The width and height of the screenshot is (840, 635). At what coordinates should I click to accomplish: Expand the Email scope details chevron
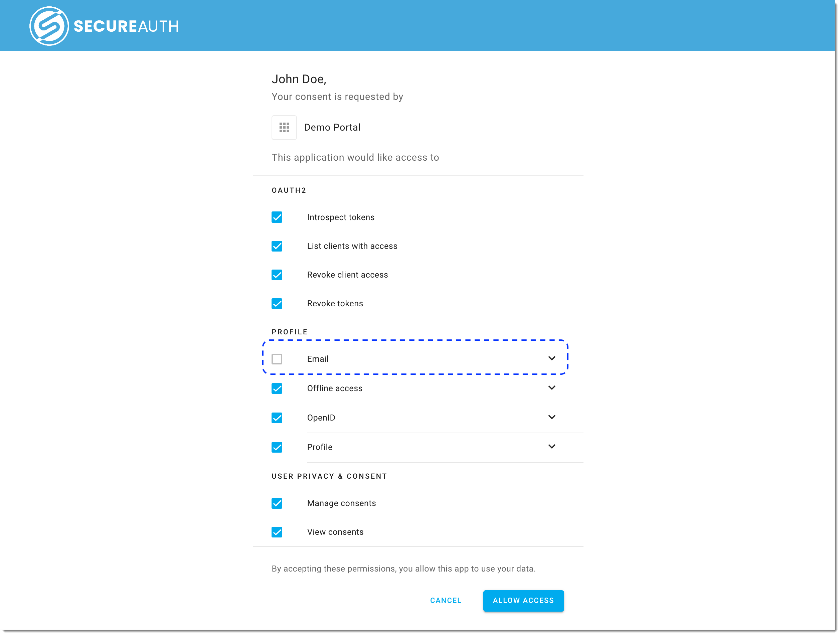552,358
